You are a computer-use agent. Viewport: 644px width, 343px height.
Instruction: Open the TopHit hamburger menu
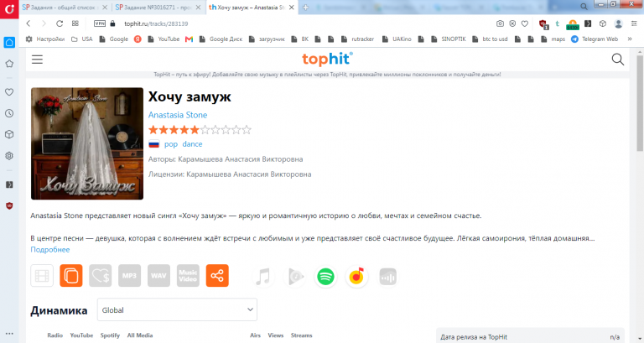[x=37, y=60]
